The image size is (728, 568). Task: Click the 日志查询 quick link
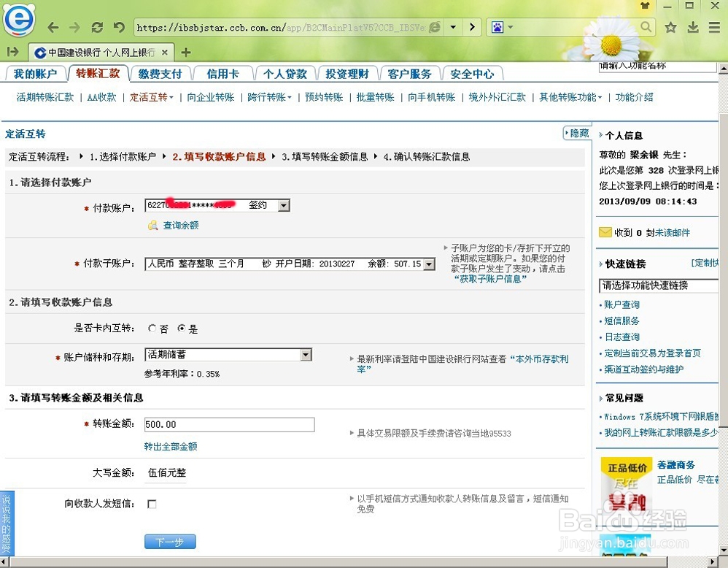621,337
